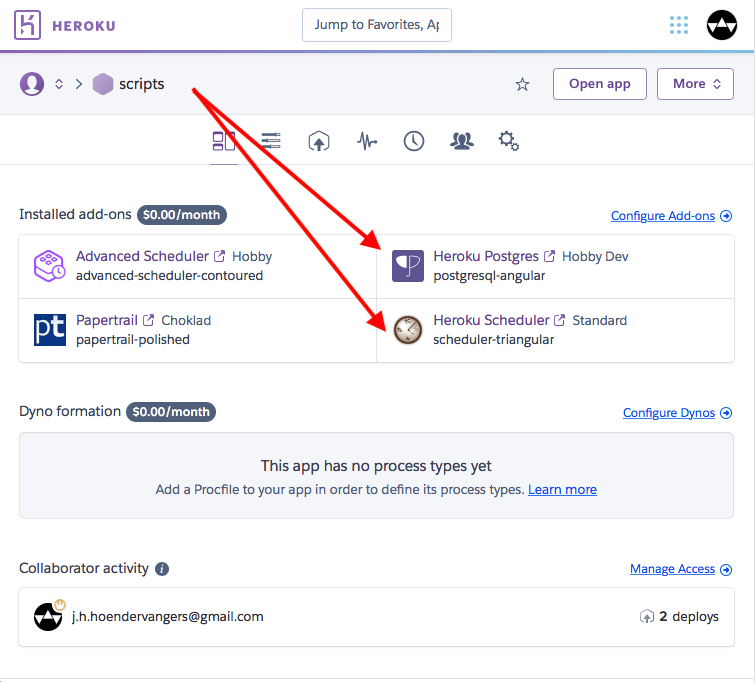Click the personal account avatar in breadcrumb
The image size is (755, 682).
32,84
